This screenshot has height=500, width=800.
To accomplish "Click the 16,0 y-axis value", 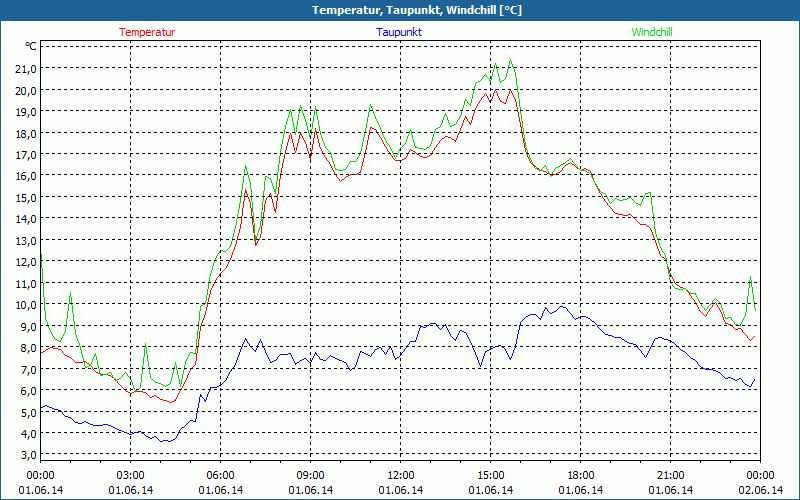I will coord(26,176).
